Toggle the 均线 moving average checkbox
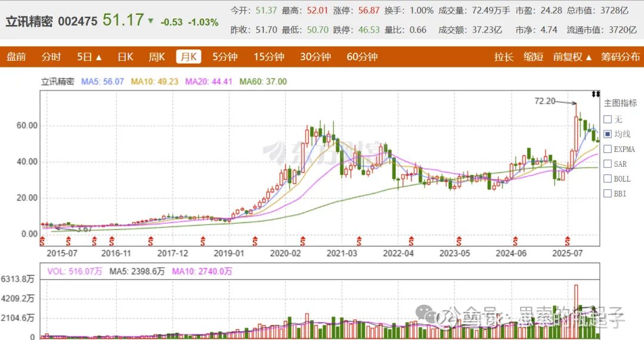Image resolution: width=644 pixels, height=340 pixels. [608, 134]
